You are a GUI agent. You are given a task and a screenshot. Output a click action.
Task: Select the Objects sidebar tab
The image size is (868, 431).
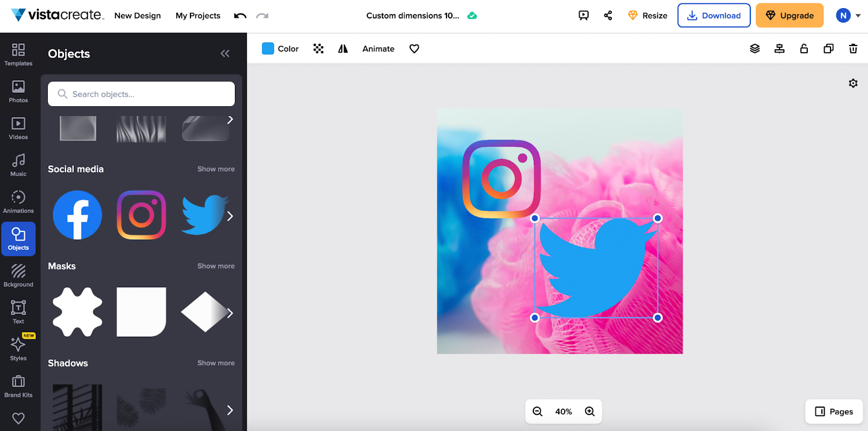click(x=18, y=239)
